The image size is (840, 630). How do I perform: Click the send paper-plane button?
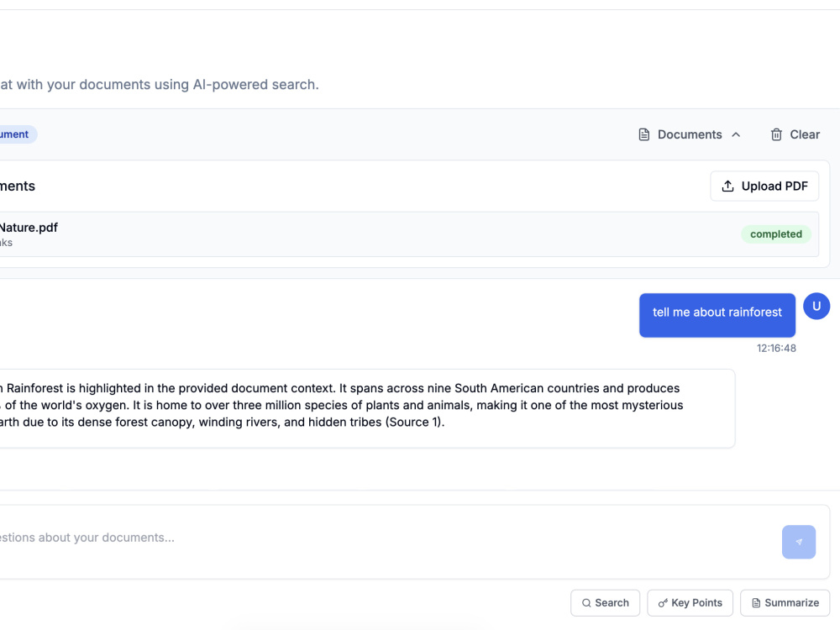(x=798, y=542)
